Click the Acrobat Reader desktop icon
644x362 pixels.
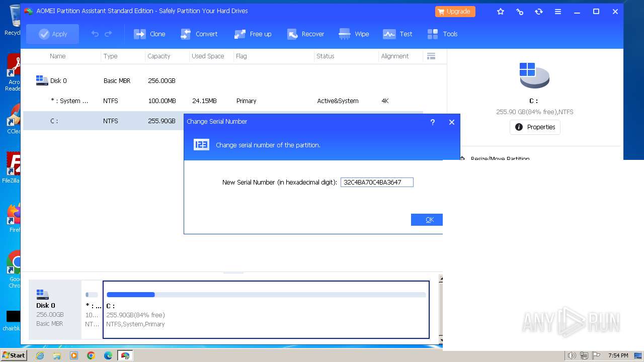14,72
